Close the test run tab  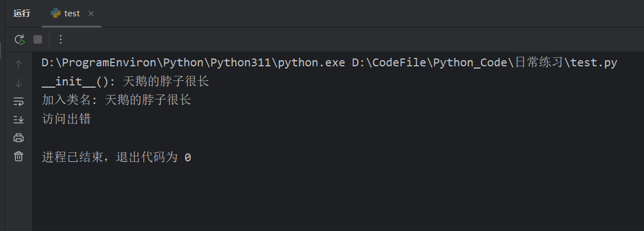(91, 13)
